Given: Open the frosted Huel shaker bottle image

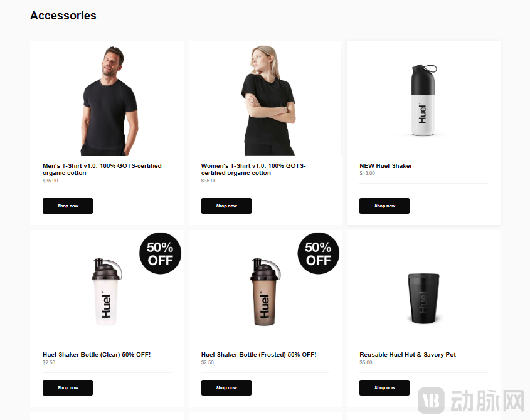Looking at the screenshot, I should [x=265, y=292].
